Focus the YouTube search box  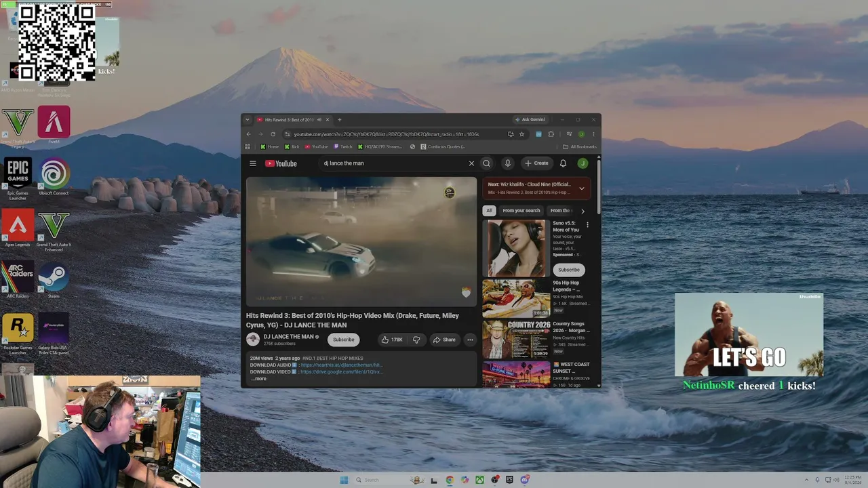tap(393, 163)
